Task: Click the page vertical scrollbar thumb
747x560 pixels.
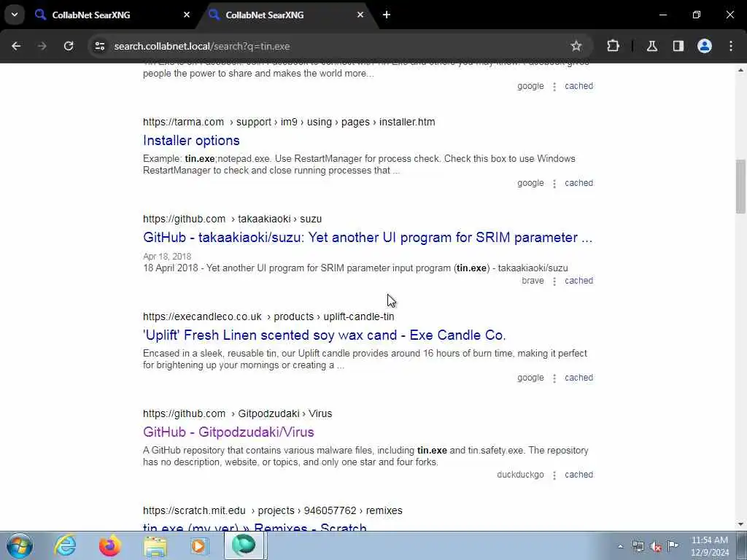Action: 740,187
